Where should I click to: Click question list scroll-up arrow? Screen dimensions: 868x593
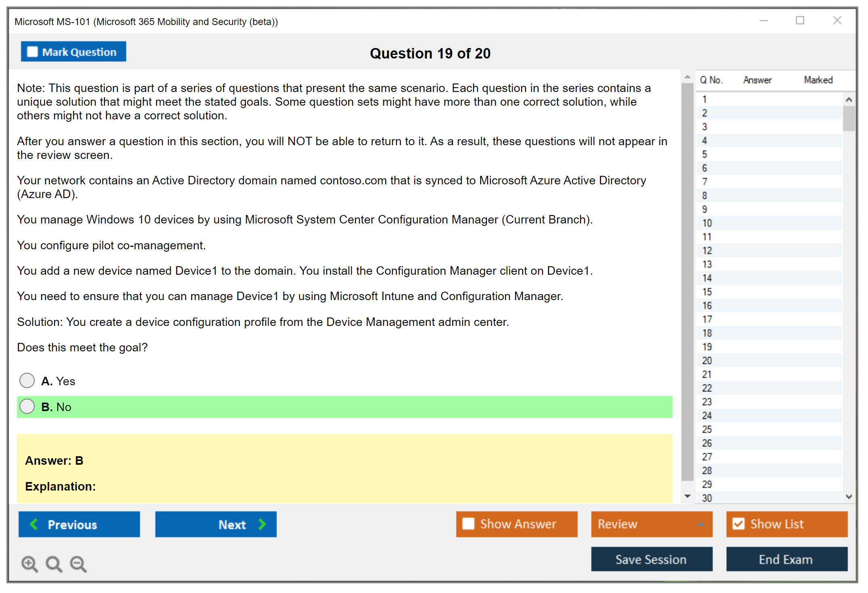click(x=849, y=100)
